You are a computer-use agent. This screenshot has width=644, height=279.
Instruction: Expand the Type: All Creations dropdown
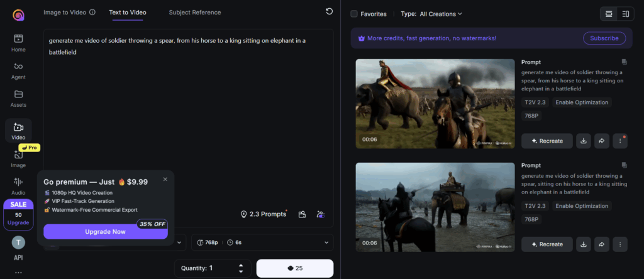pos(440,13)
